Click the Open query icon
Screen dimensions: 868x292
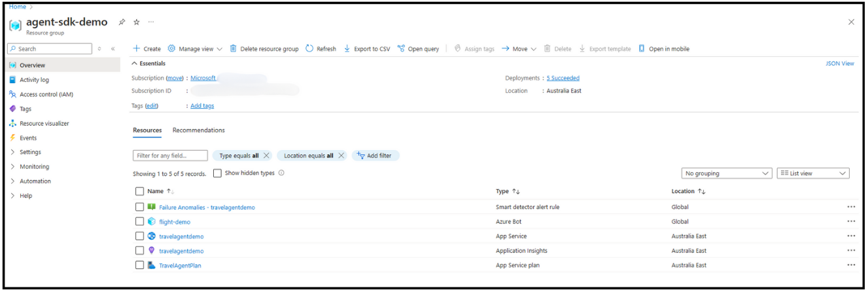click(x=401, y=48)
